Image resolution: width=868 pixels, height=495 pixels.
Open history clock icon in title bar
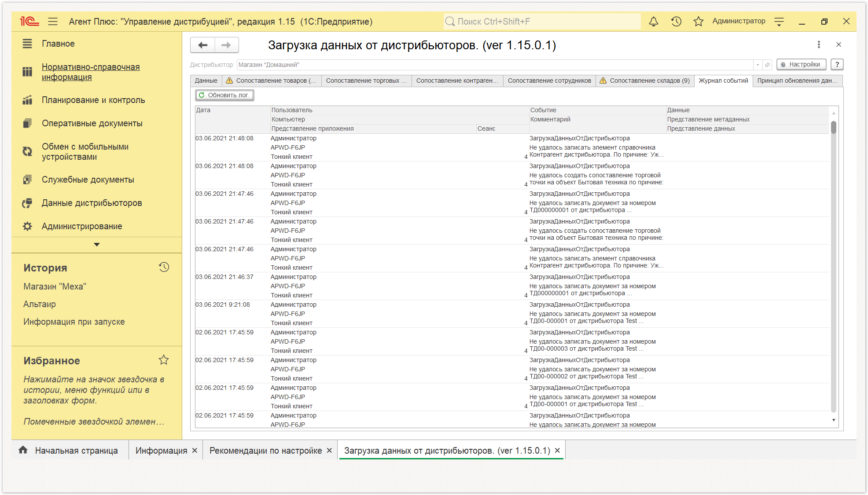click(x=676, y=21)
